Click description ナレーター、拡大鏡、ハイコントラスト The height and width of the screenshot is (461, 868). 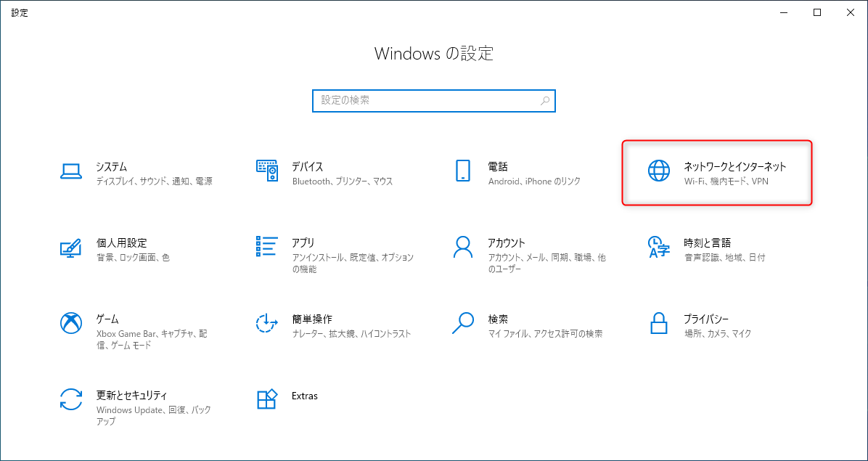click(x=351, y=334)
